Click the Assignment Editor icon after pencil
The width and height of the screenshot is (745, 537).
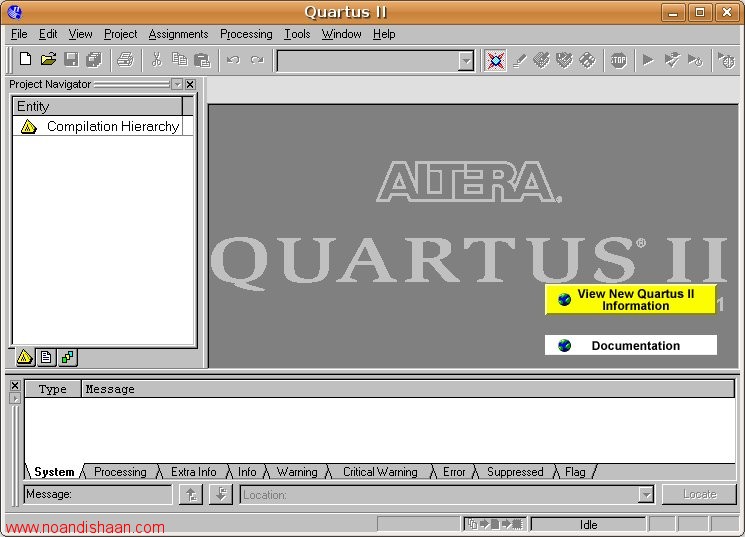542,60
